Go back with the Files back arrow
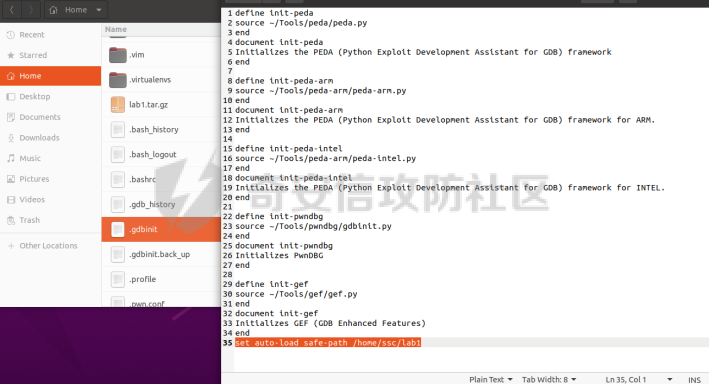 12,10
